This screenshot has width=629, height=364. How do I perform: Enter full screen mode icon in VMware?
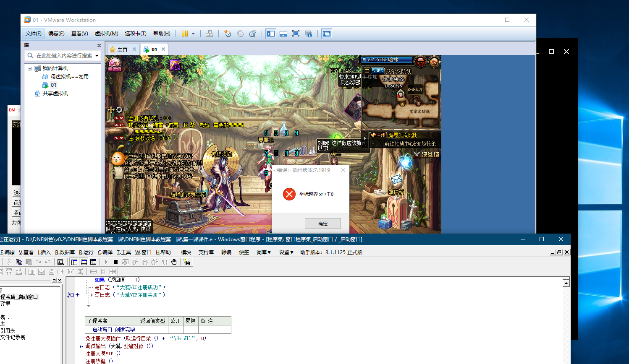pyautogui.click(x=296, y=34)
